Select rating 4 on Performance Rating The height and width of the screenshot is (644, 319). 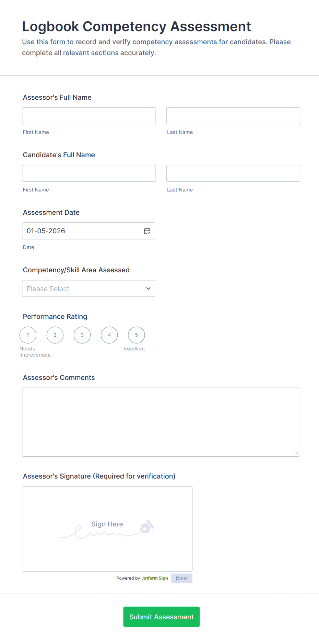pyautogui.click(x=109, y=335)
